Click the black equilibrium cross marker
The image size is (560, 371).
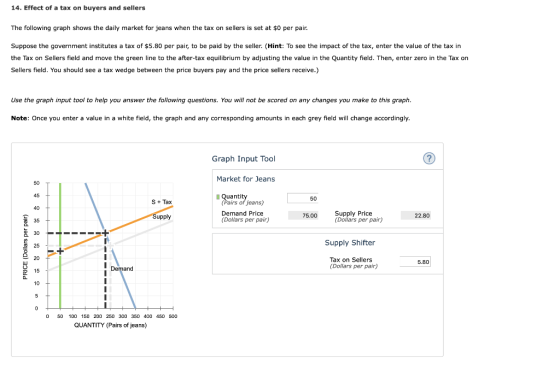[x=105, y=233]
